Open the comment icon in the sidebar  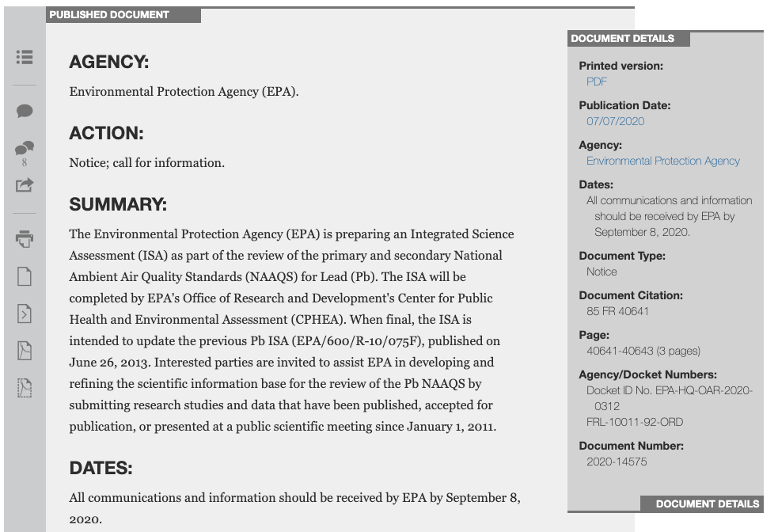[25, 110]
